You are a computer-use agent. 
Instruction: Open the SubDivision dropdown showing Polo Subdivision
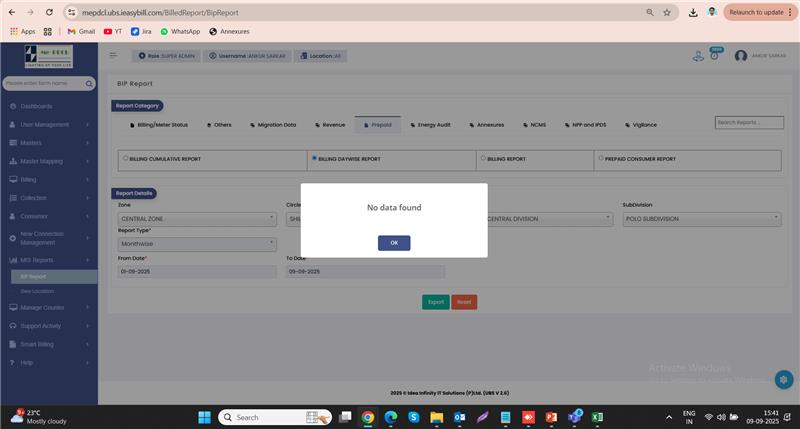(702, 219)
